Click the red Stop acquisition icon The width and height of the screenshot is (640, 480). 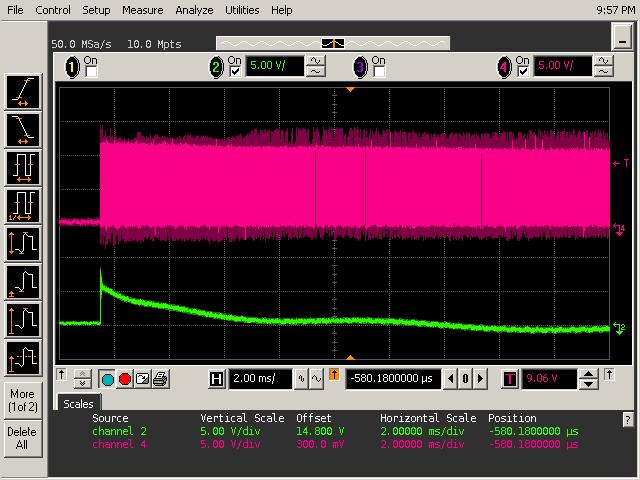click(125, 379)
